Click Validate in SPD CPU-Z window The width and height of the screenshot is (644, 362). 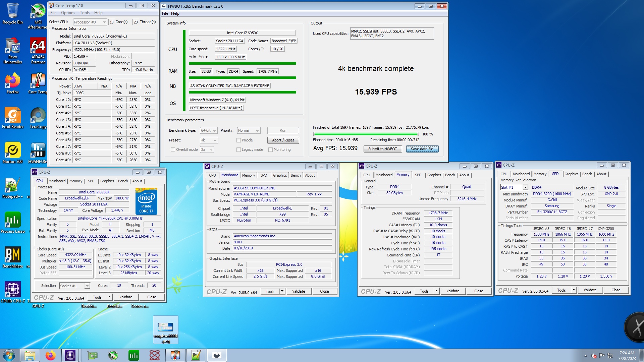point(590,290)
